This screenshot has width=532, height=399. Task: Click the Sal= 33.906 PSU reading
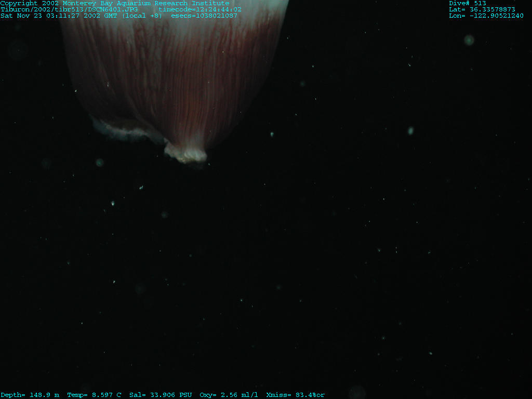point(161,395)
